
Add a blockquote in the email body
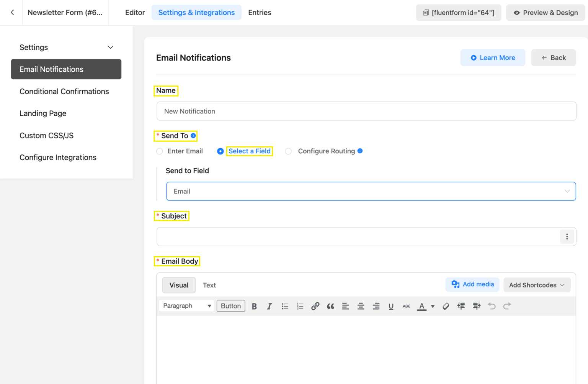tap(330, 306)
